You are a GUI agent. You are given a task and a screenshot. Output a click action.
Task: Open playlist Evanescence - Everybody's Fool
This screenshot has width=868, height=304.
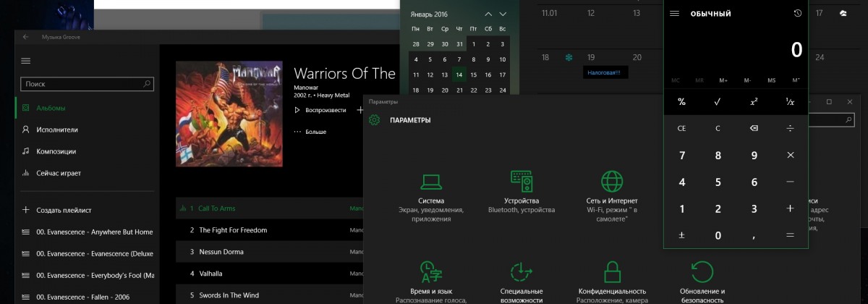[x=87, y=276]
